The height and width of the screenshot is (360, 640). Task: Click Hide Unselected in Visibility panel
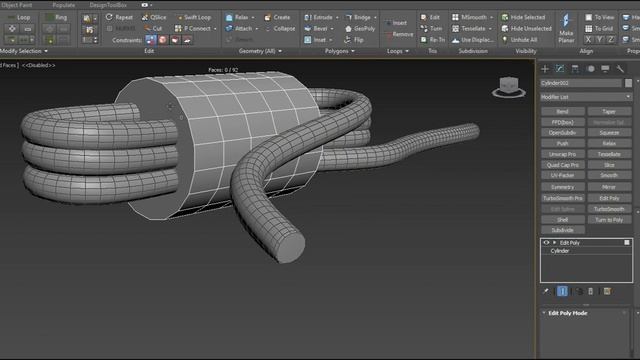tap(526, 28)
